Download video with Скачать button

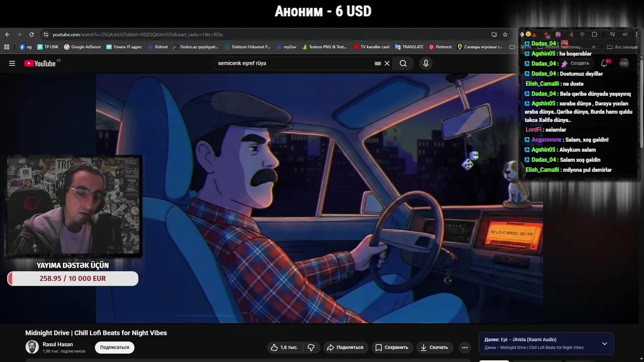(435, 347)
